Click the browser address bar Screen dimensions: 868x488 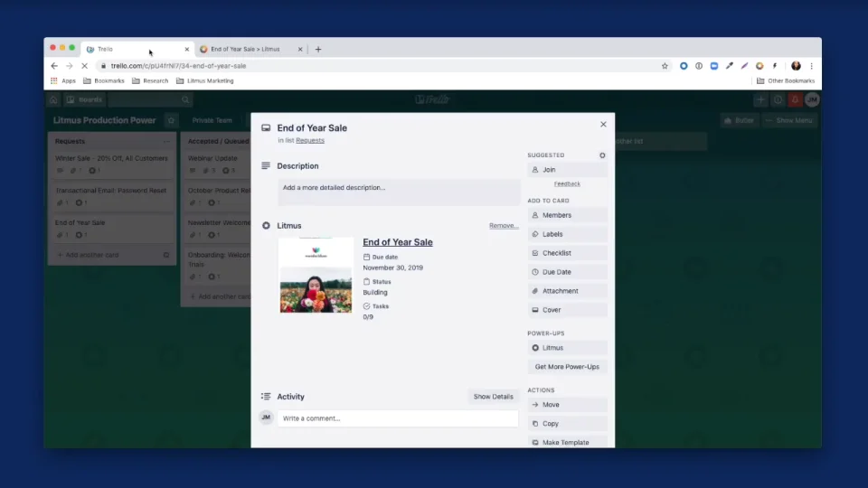tap(382, 66)
